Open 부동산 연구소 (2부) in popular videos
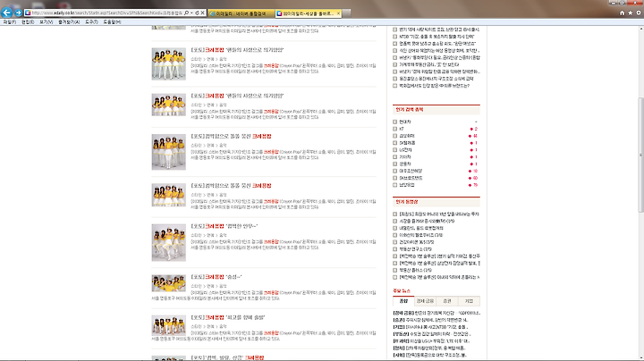 tap(415, 249)
